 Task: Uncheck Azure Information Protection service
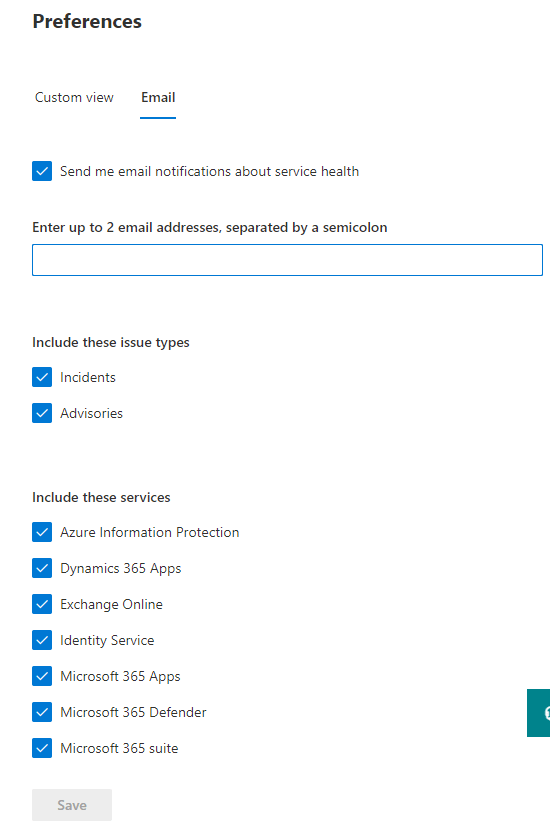(x=42, y=532)
